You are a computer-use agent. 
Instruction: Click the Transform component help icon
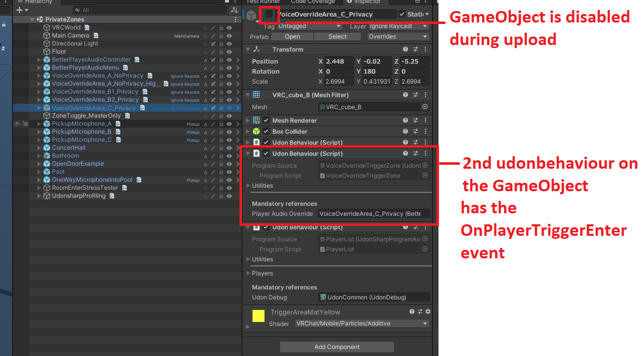(x=406, y=49)
